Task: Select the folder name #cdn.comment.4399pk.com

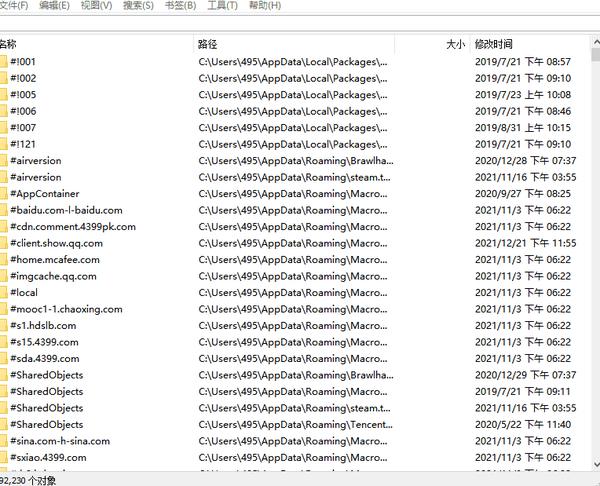Action: tap(73, 227)
